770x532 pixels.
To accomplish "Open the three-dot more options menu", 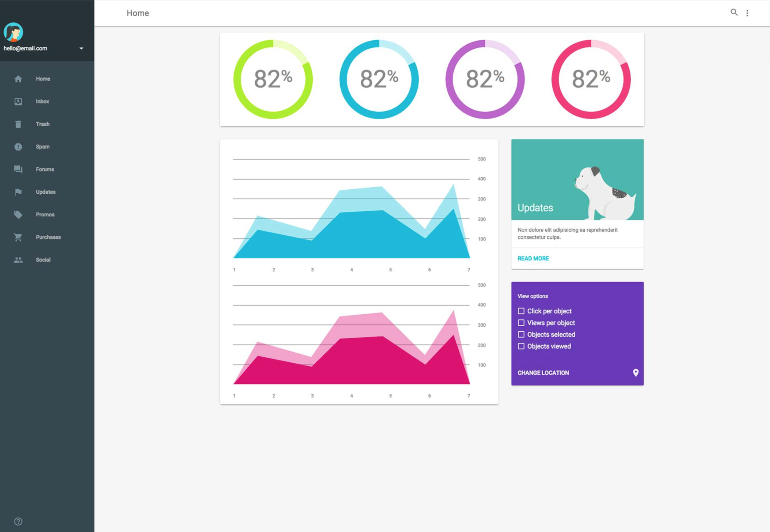I will [x=747, y=13].
